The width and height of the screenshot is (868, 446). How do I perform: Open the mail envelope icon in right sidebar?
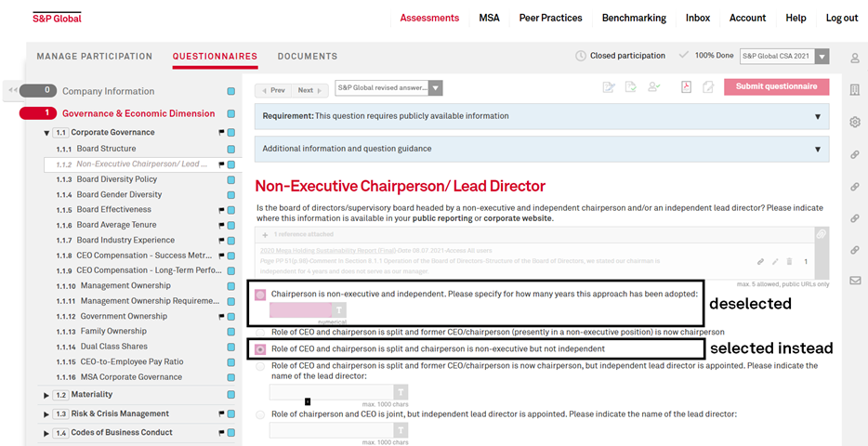click(855, 281)
